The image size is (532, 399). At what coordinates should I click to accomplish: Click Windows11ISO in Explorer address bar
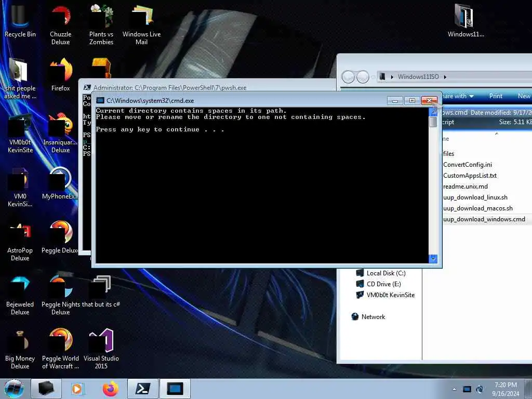pos(418,77)
